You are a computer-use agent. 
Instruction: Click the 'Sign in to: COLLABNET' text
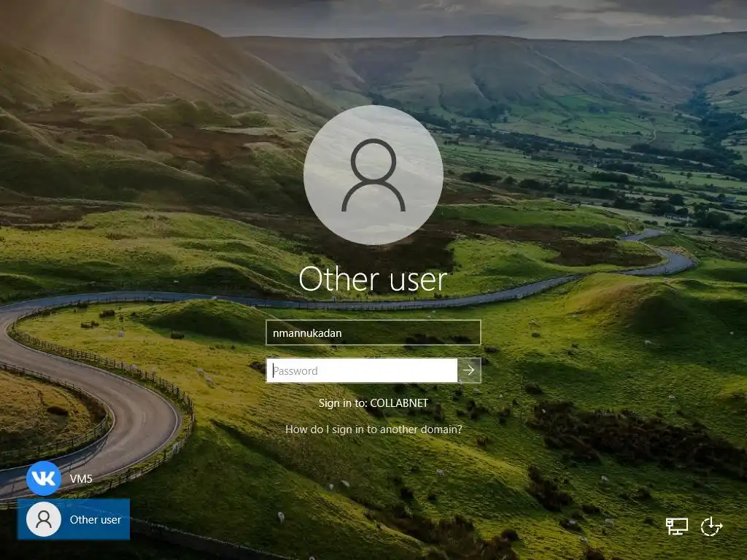tap(373, 402)
